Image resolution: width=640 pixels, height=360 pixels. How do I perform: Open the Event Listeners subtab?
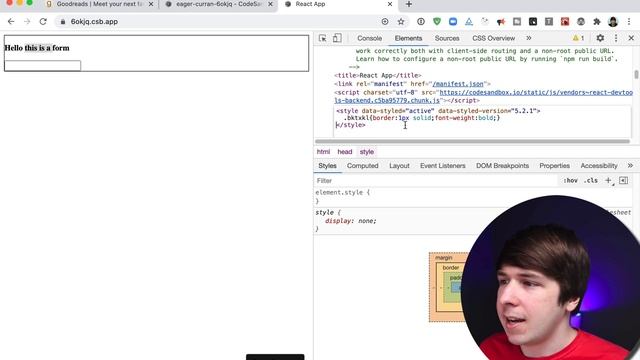coord(442,166)
